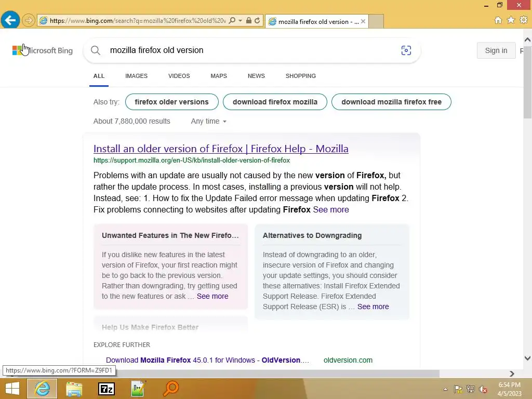Try 'download firefox mozilla' suggestion
The width and height of the screenshot is (532, 399).
[x=275, y=102]
